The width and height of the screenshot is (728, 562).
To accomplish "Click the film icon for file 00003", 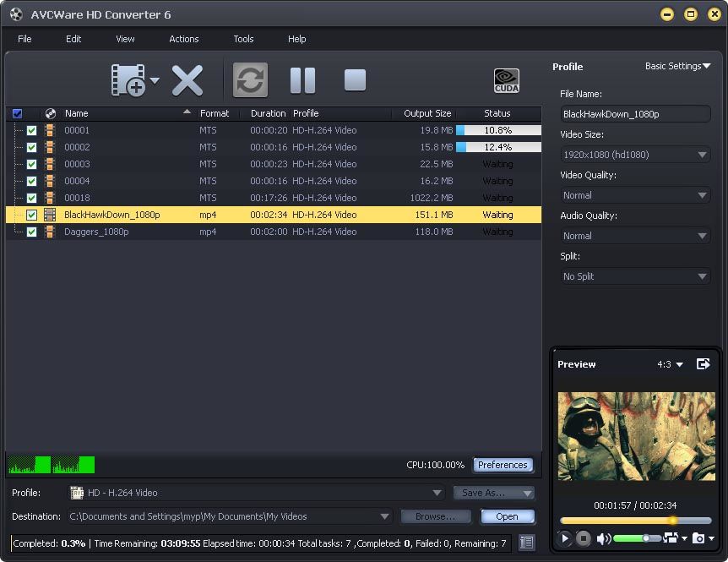I will click(x=49, y=165).
